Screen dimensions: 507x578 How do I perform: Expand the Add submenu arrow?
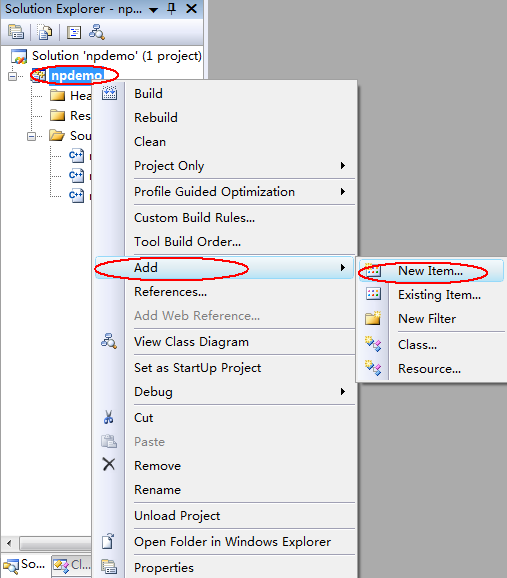click(343, 267)
